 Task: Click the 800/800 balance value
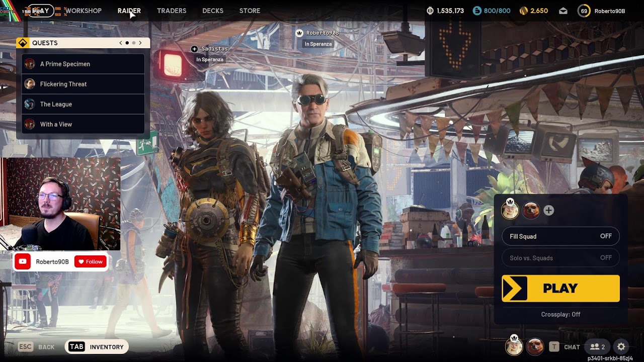(497, 11)
